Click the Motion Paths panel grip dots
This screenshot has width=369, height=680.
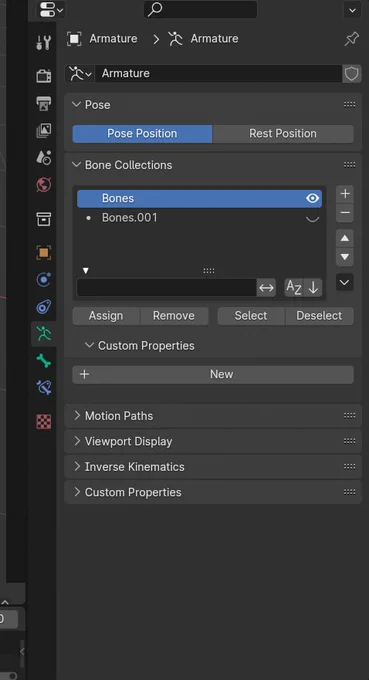coord(349,416)
